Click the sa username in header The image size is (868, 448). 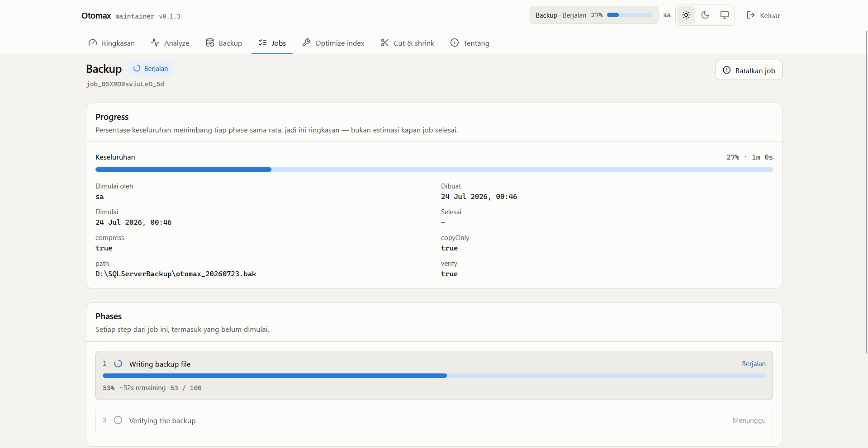pos(667,15)
